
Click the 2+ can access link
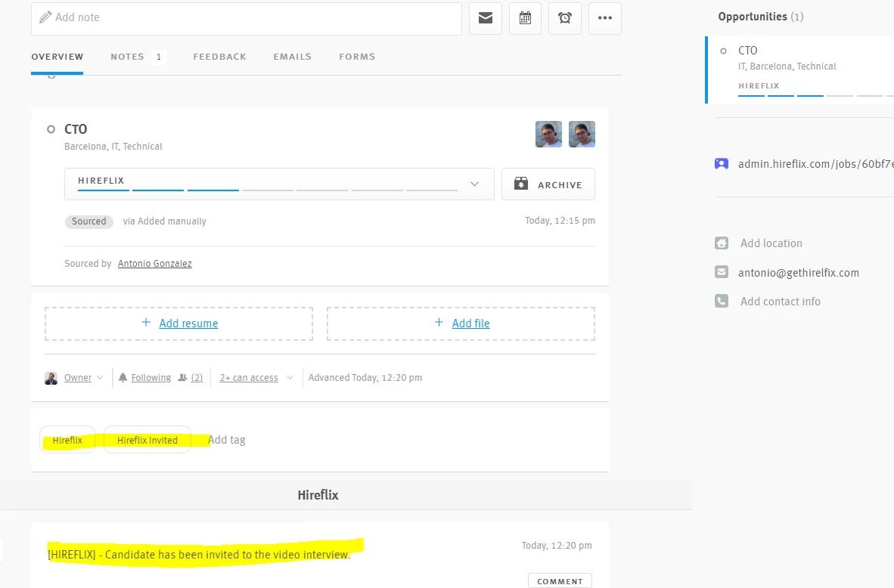(249, 378)
